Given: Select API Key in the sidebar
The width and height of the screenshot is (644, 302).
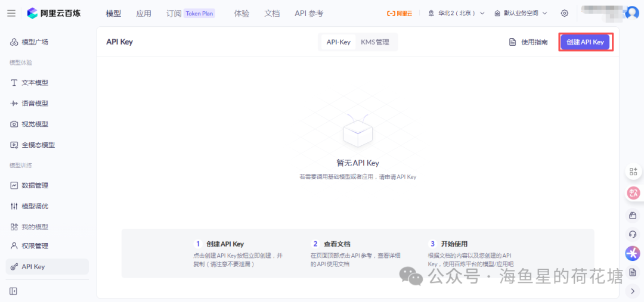Looking at the screenshot, I should click(x=47, y=267).
